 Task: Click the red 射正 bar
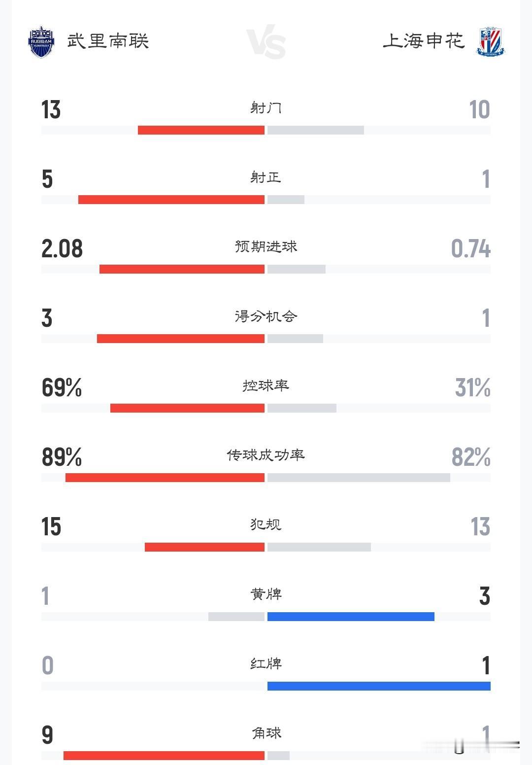click(171, 200)
